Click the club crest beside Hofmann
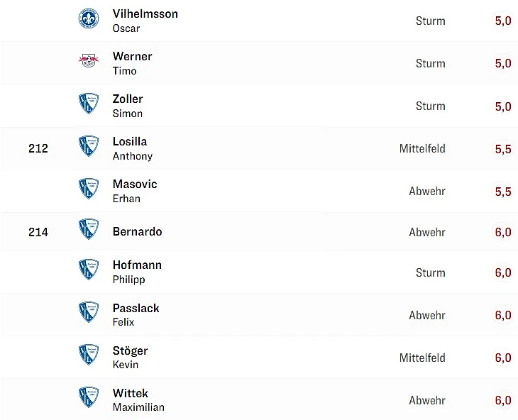This screenshot has width=518, height=420. [x=89, y=270]
